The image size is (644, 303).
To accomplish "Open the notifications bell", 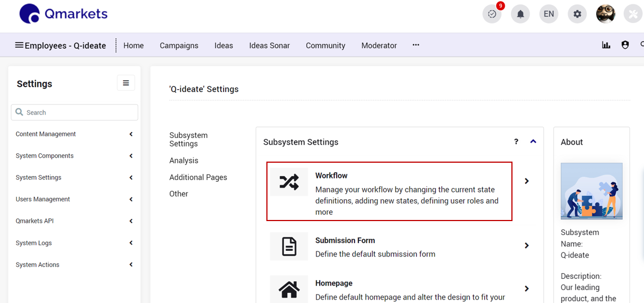I will [520, 14].
